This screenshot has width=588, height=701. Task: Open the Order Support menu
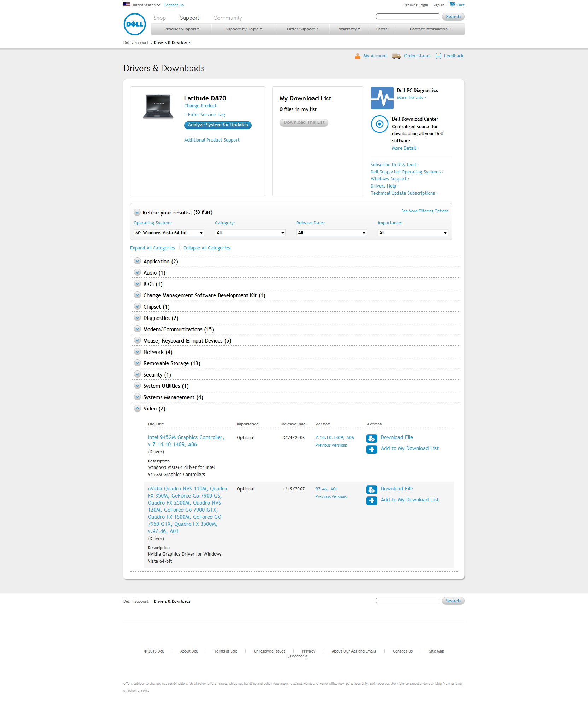[302, 29]
